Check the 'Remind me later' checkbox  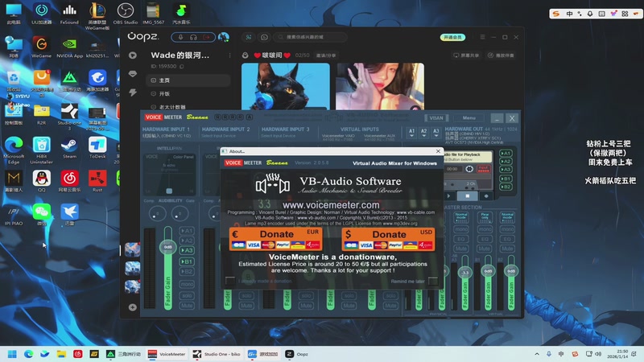433,281
